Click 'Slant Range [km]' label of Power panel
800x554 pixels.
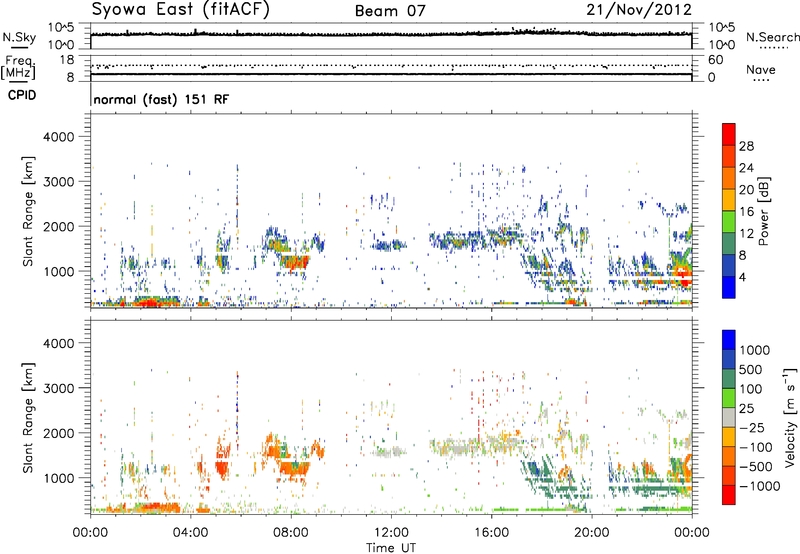point(27,211)
